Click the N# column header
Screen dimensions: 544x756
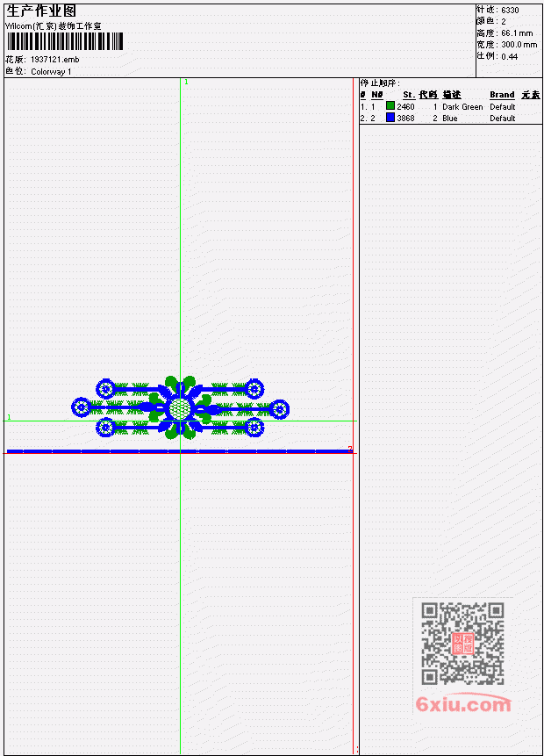coord(376,95)
